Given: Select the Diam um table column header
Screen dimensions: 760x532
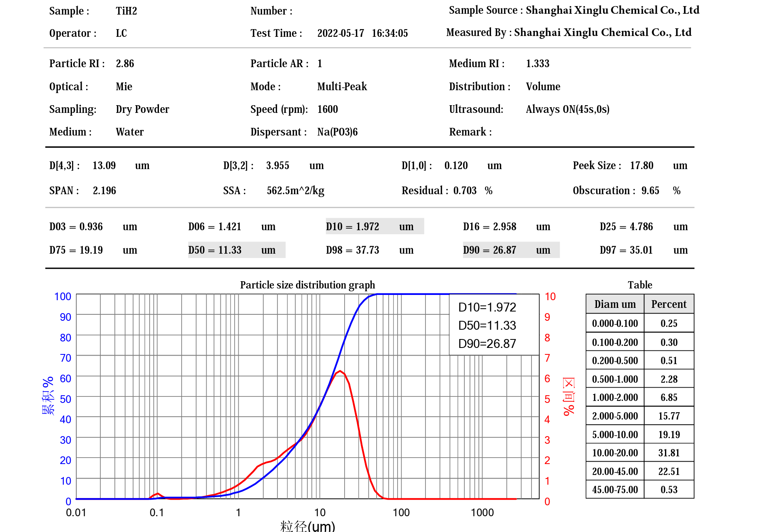Looking at the screenshot, I should point(615,304).
